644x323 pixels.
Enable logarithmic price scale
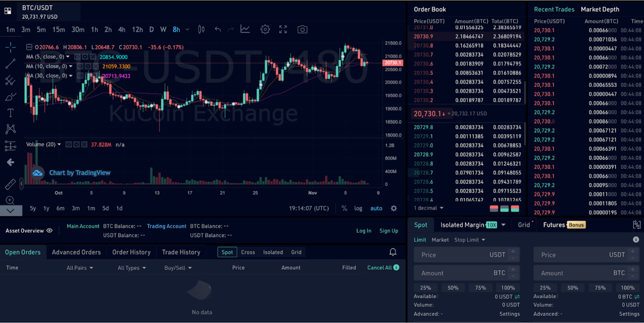(x=358, y=208)
